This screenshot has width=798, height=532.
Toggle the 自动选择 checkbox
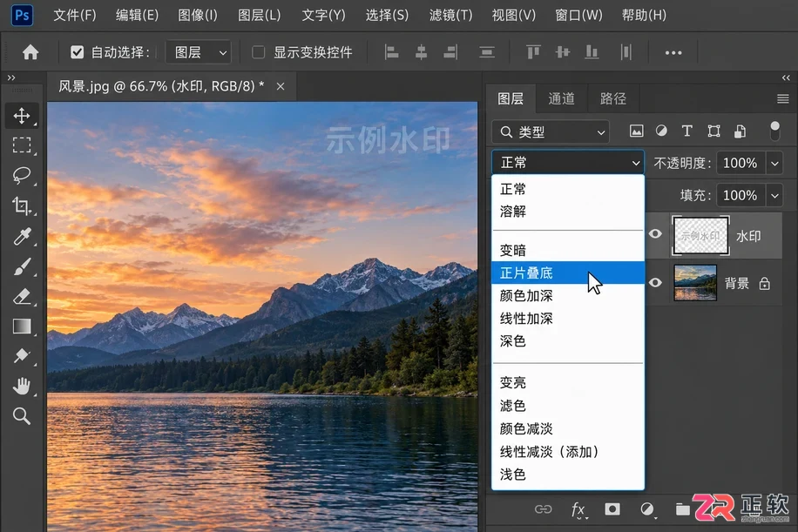[x=77, y=52]
